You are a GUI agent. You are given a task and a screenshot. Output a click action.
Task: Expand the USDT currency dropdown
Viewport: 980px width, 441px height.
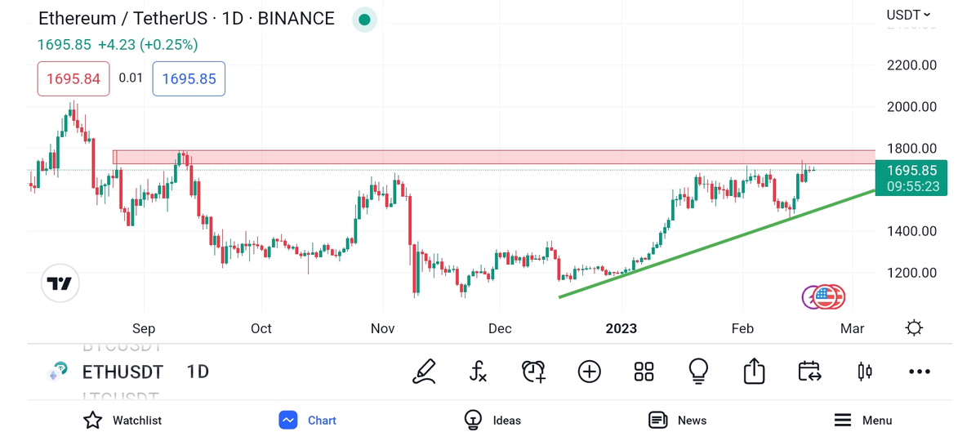[908, 15]
